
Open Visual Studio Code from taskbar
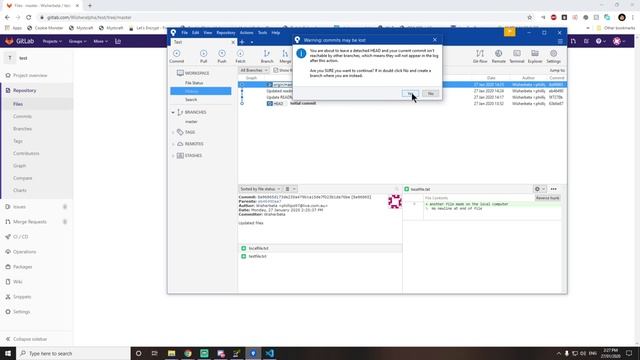269,353
